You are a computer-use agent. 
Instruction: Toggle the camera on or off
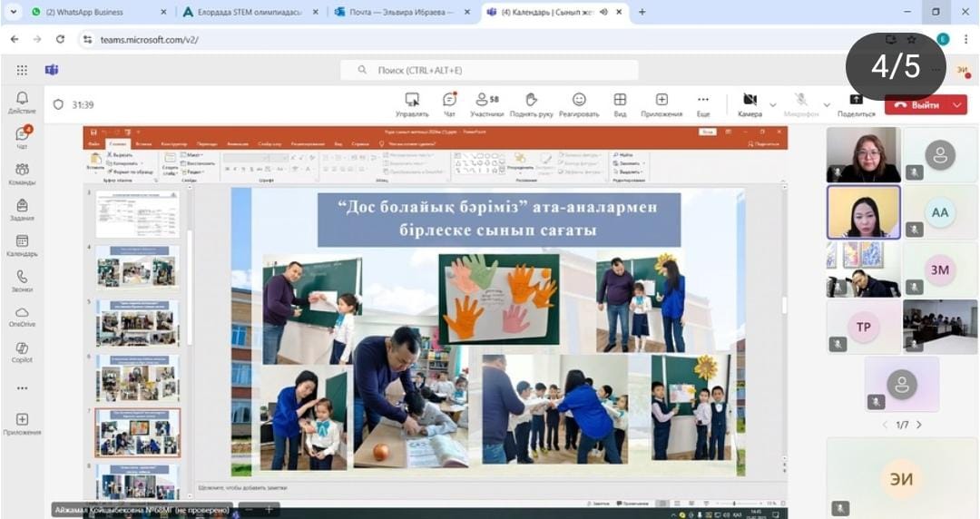tap(750, 103)
